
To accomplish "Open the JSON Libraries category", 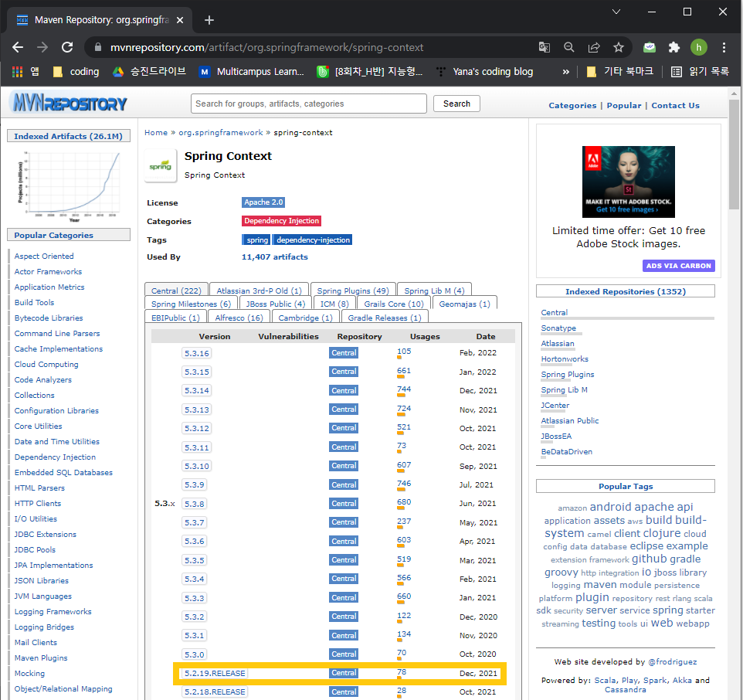I will [x=41, y=580].
